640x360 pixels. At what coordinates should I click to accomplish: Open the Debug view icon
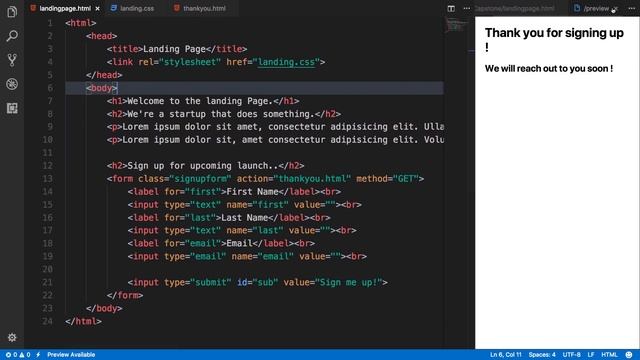point(12,84)
